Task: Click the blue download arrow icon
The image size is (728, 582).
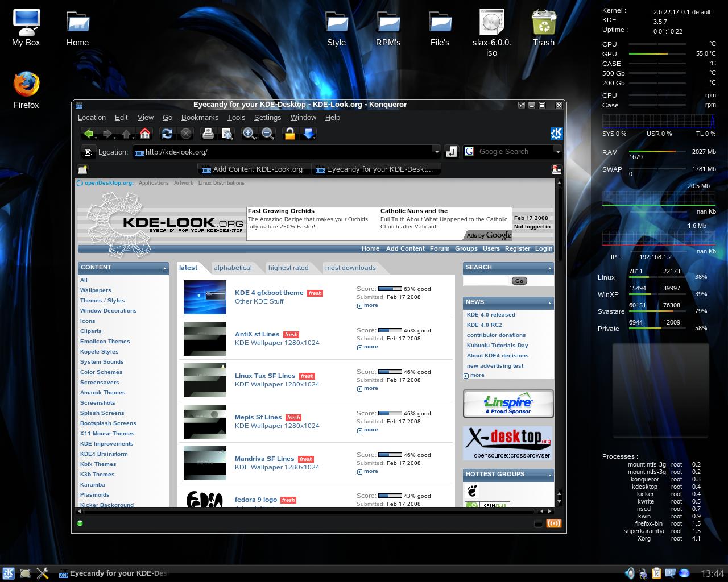Action: 309,134
